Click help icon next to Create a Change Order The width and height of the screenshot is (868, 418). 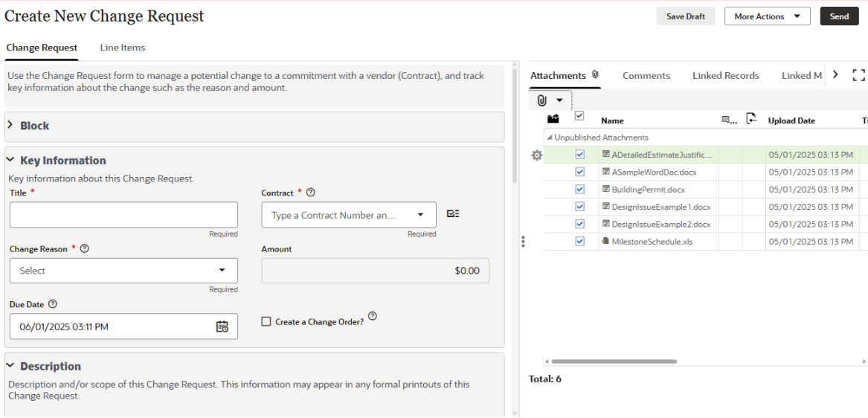(x=373, y=316)
